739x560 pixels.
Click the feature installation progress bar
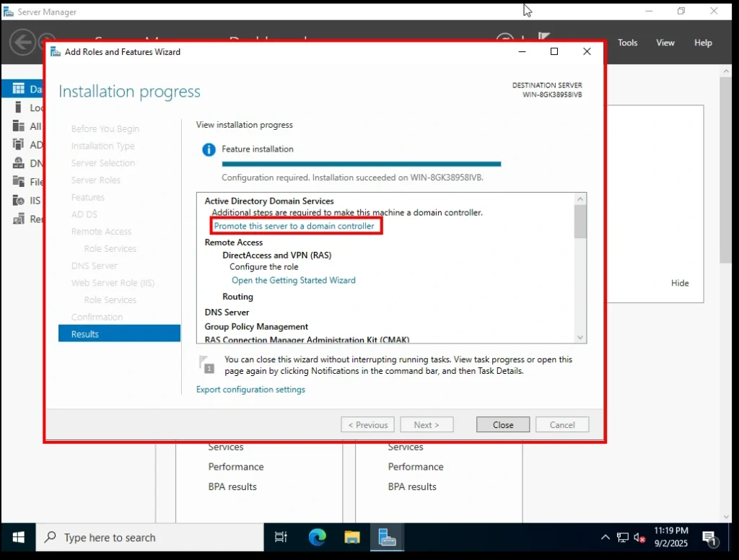[x=361, y=164]
